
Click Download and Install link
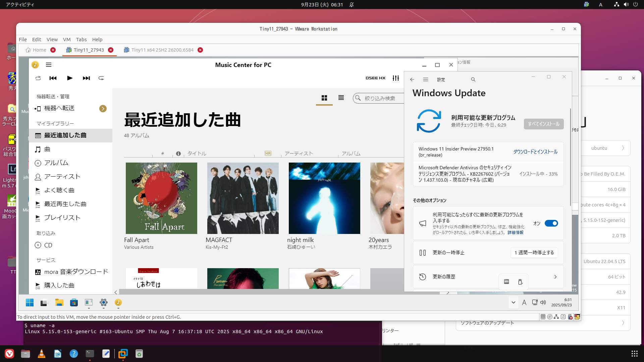535,152
